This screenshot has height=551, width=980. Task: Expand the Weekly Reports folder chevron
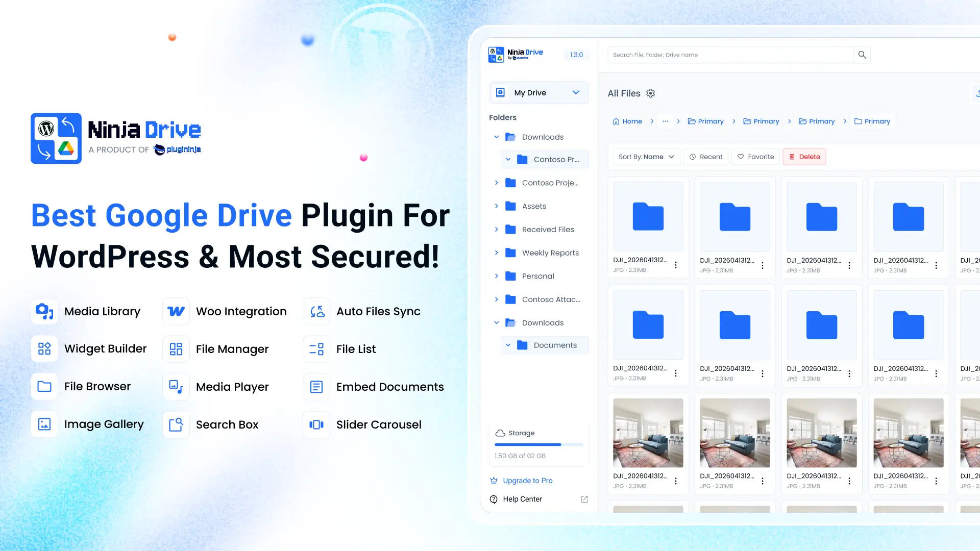[x=497, y=253]
